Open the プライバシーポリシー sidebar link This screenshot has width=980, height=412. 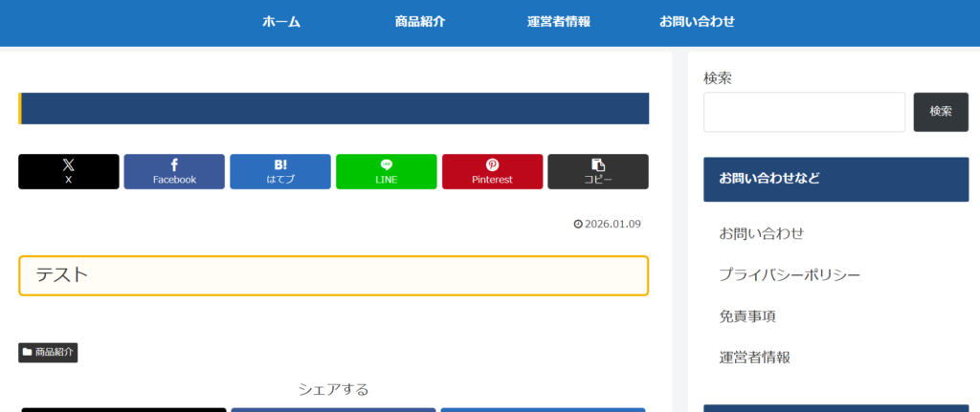coord(790,275)
